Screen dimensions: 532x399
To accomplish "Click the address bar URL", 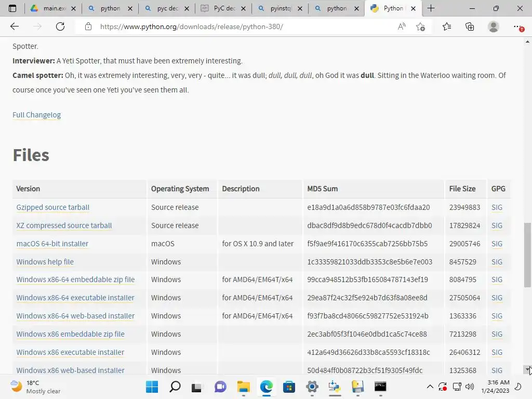I will point(192,26).
